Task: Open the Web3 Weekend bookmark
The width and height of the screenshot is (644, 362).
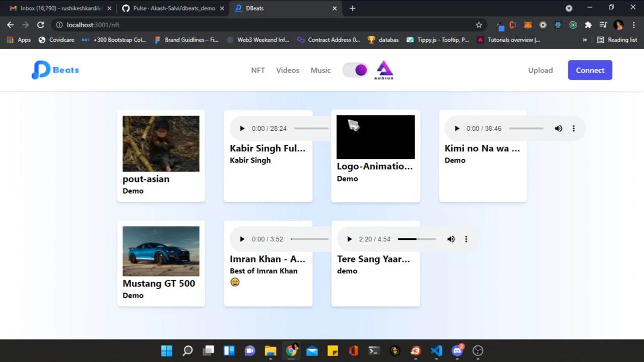Action: click(258, 40)
